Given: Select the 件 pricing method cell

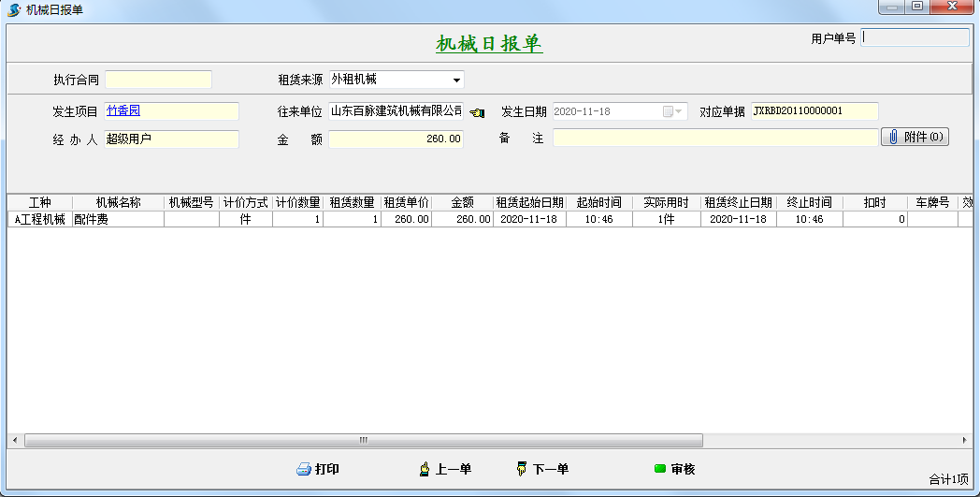Looking at the screenshot, I should (x=246, y=219).
